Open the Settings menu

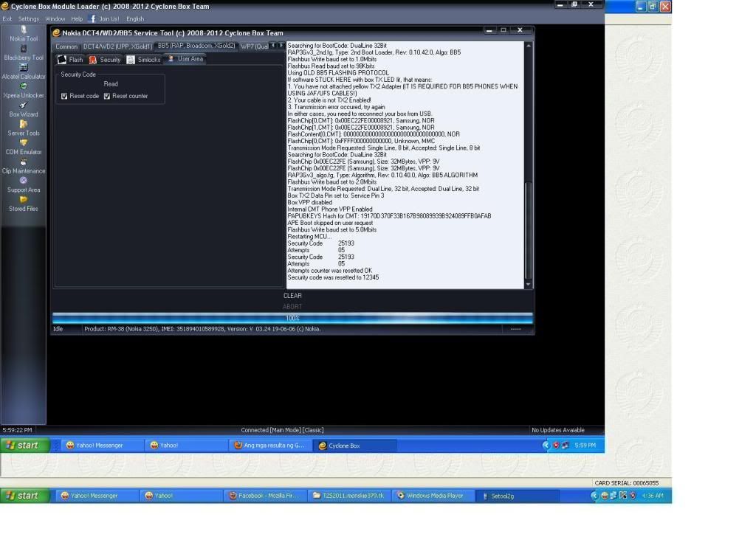[x=29, y=18]
